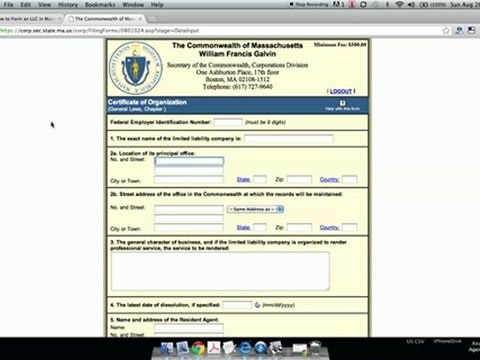Screen dimensions: 480x360
Task: Click the City or Town field in 2b
Action: pyautogui.click(x=189, y=228)
